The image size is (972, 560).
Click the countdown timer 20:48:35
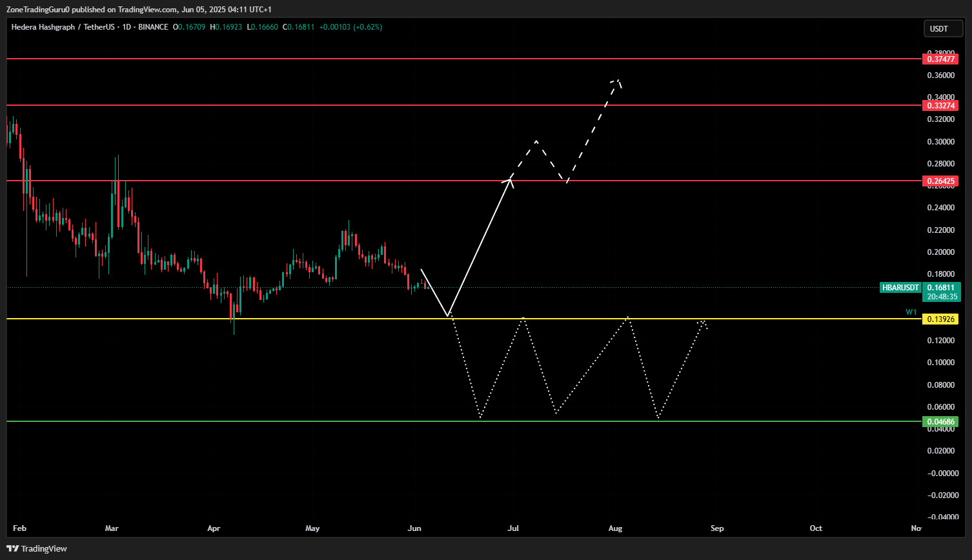click(x=942, y=297)
